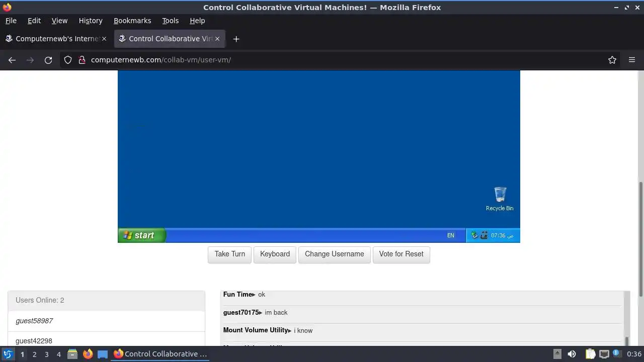The width and height of the screenshot is (644, 362).
Task: Launch the file manager from the panel
Action: 72,354
